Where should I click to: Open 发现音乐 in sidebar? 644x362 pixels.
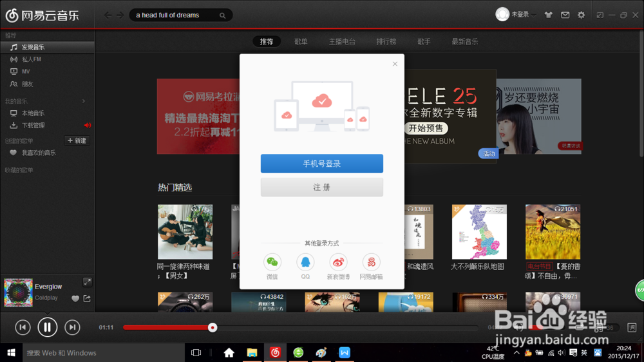click(47, 47)
